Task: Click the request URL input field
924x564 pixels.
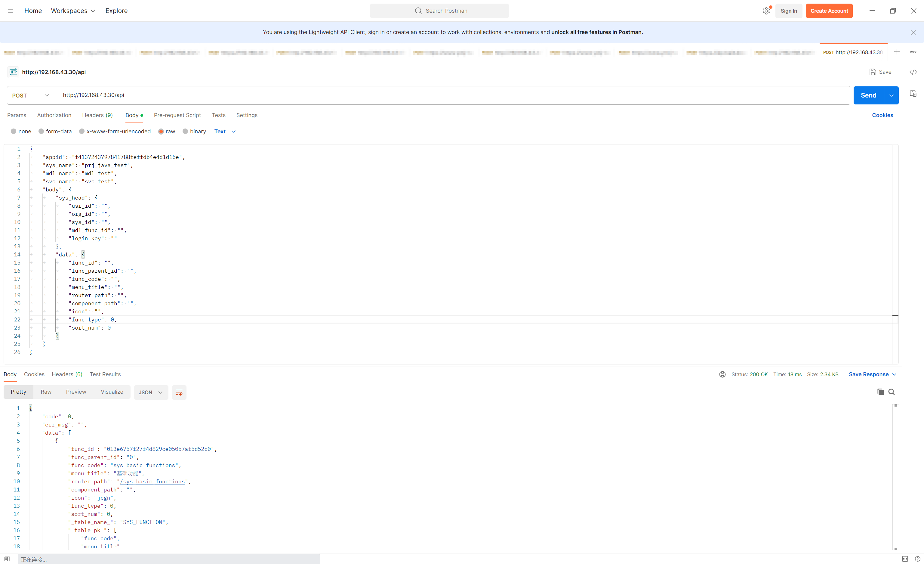Action: 450,95
